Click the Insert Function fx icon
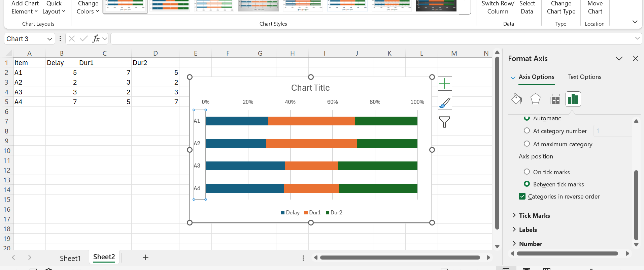The width and height of the screenshot is (644, 270). pos(96,39)
